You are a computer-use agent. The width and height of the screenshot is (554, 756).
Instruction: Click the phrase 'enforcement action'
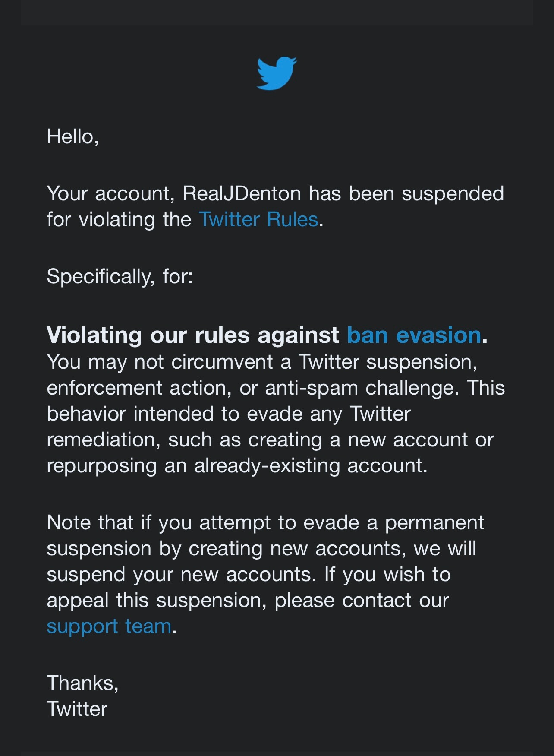(137, 388)
